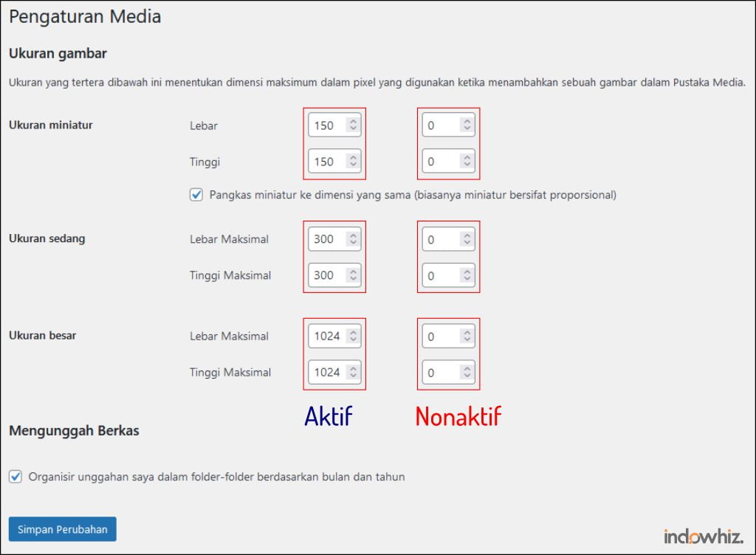The width and height of the screenshot is (756, 555).
Task: Click the Simpan Perubahan button
Action: point(63,529)
